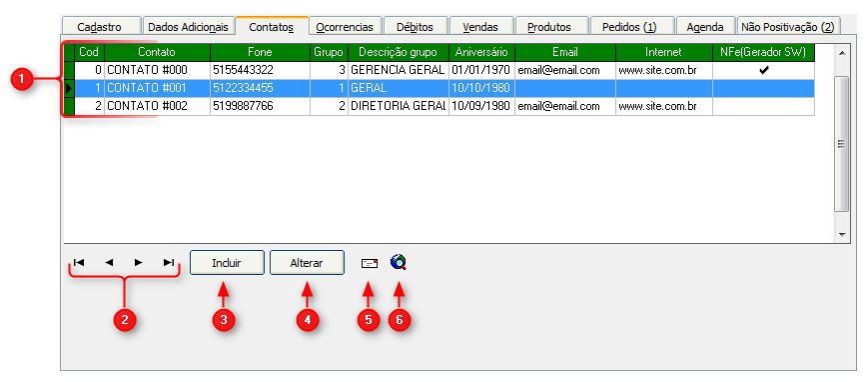
Task: Click birthday date 10/10/1980
Action: click(481, 88)
